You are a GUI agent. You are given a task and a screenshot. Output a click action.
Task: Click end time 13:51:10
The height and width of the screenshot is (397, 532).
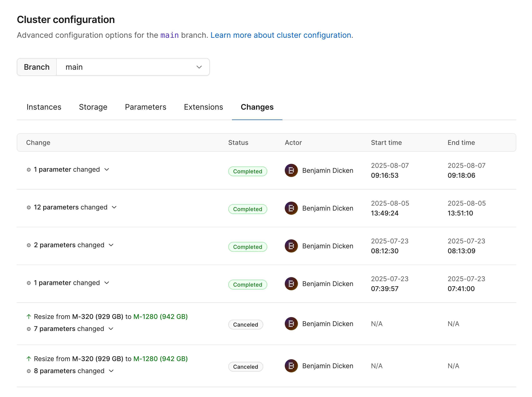[x=460, y=213]
